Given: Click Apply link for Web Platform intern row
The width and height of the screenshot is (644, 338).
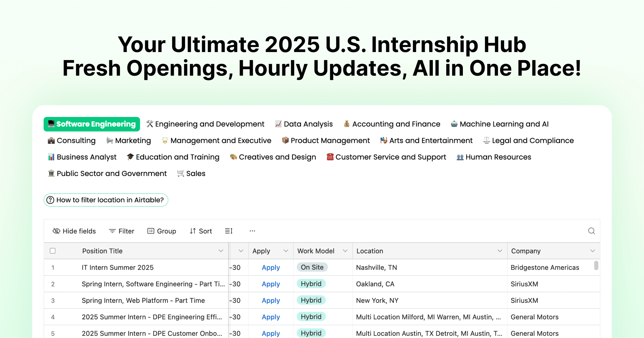Looking at the screenshot, I should coord(271,300).
